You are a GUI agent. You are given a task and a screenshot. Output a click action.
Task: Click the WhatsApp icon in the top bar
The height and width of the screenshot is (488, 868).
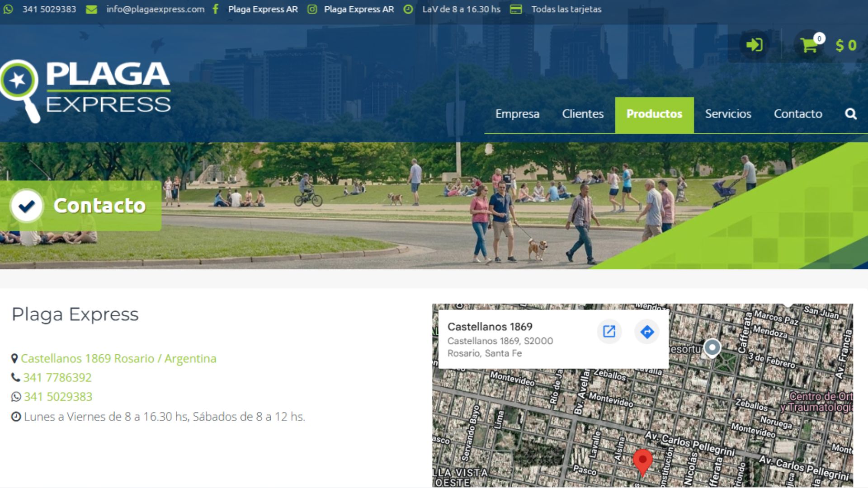click(8, 9)
